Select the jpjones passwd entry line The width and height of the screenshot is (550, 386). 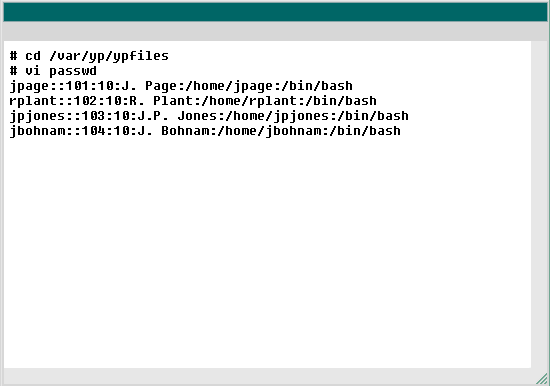coord(209,116)
